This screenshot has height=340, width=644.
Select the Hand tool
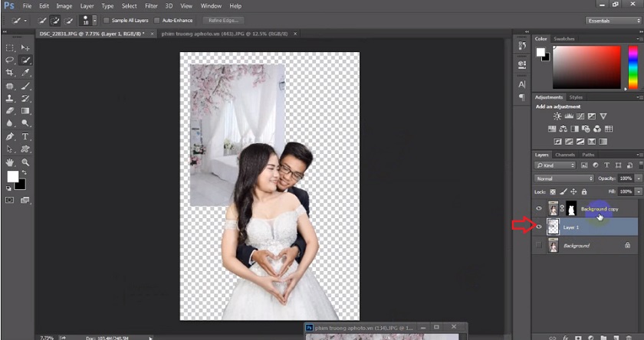click(10, 162)
